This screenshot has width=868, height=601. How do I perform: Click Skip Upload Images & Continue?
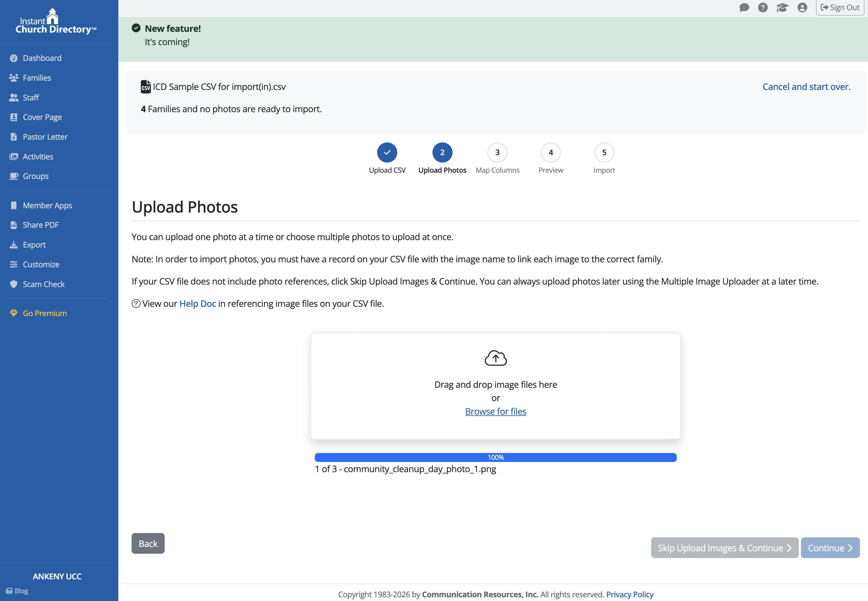pos(724,548)
